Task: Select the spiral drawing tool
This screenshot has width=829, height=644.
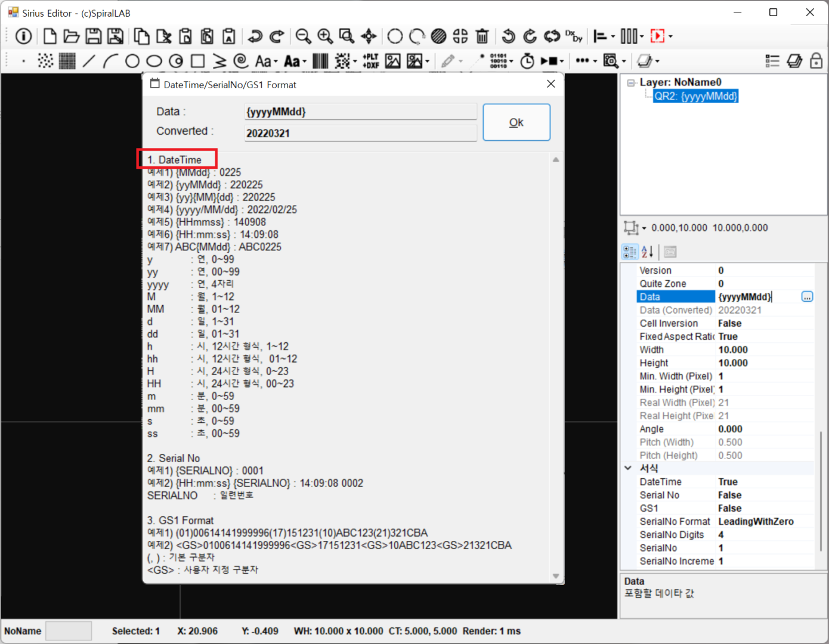Action: click(x=241, y=61)
